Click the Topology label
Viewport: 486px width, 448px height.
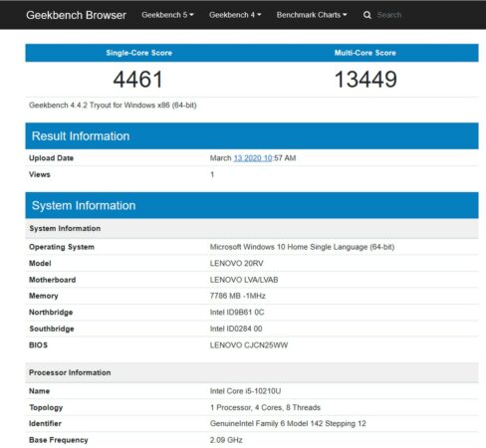pyautogui.click(x=46, y=407)
